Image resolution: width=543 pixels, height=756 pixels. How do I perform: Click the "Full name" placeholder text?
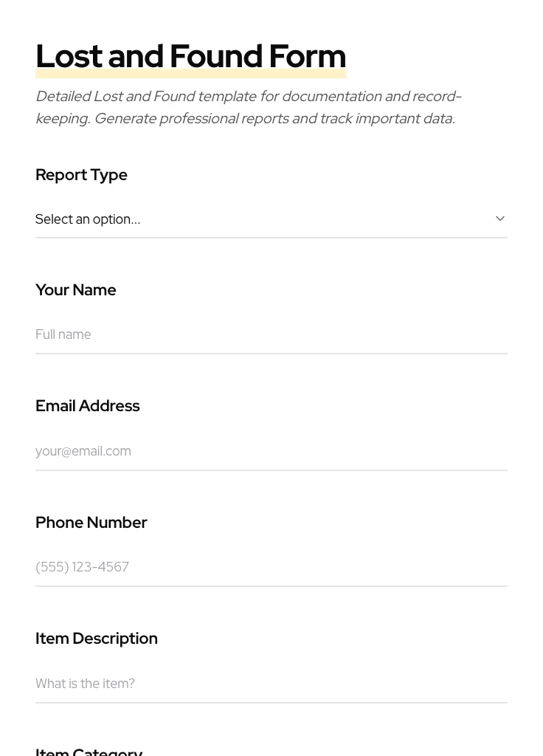click(63, 334)
